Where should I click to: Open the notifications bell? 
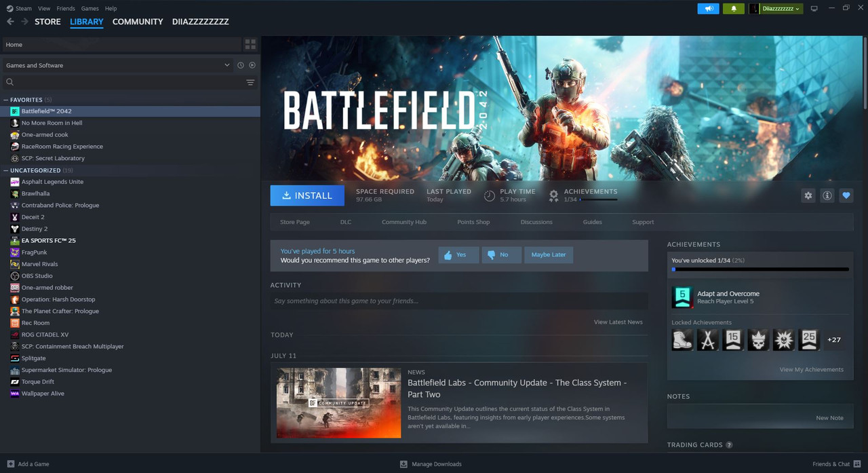click(x=734, y=9)
